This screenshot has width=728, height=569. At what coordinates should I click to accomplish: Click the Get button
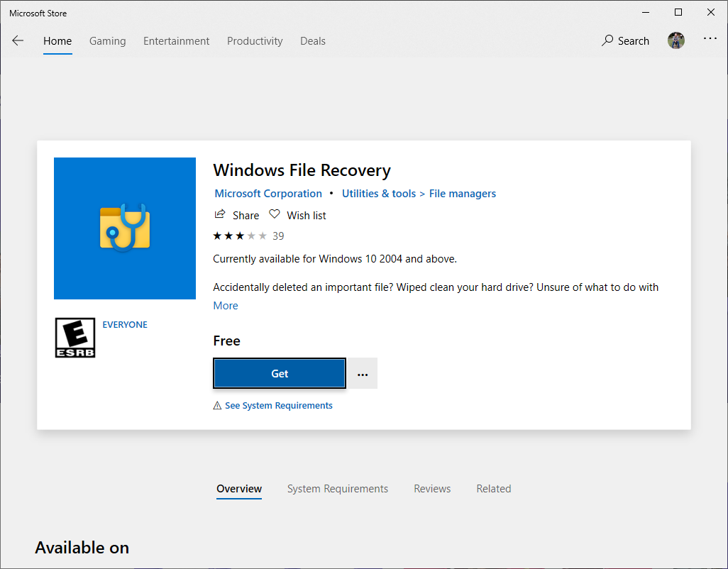(x=280, y=373)
